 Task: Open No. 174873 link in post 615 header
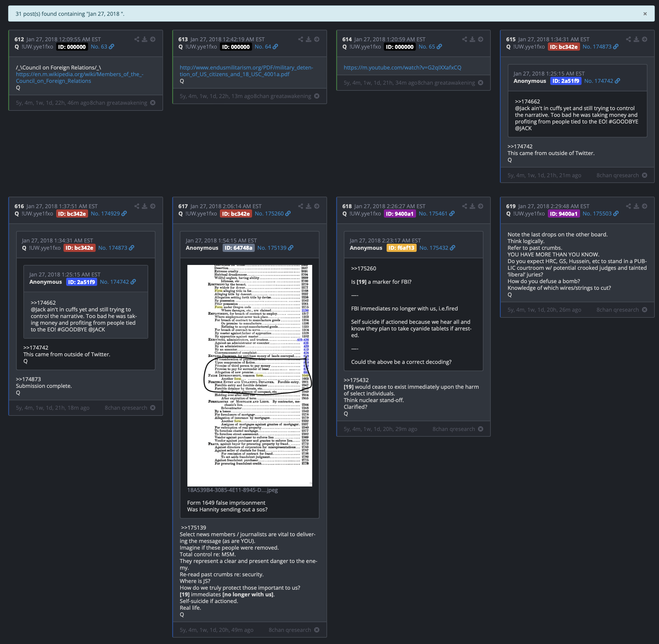[x=600, y=47]
